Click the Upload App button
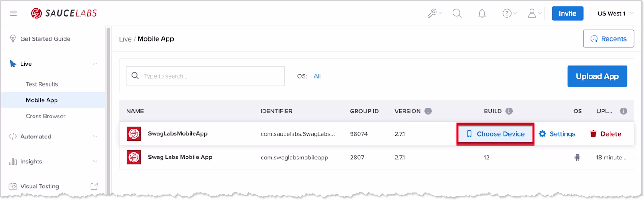 [597, 76]
